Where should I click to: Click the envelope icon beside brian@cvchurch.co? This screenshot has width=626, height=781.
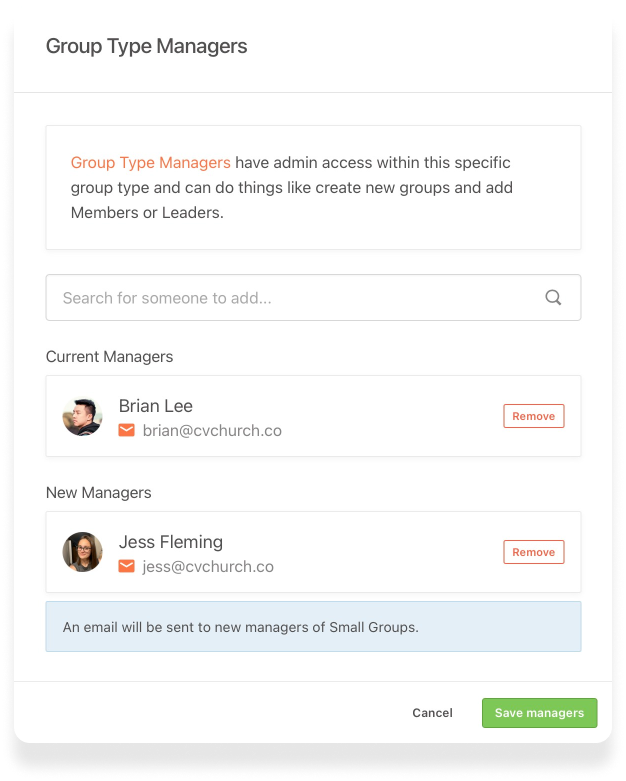point(127,431)
